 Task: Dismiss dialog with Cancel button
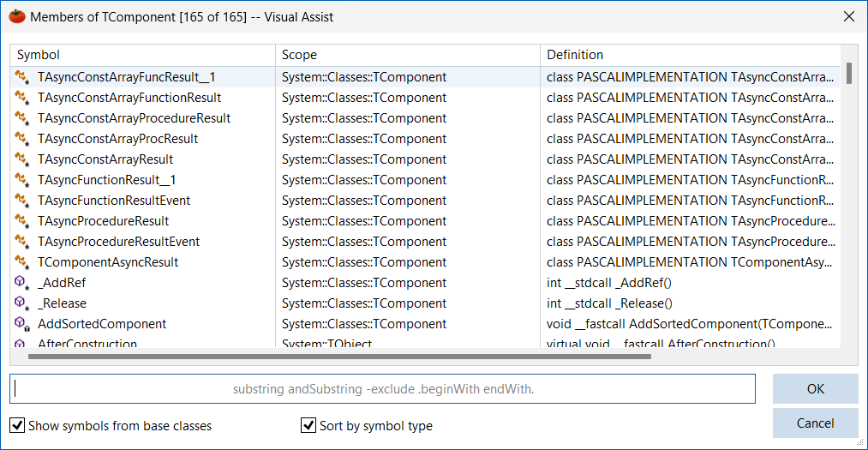[816, 423]
